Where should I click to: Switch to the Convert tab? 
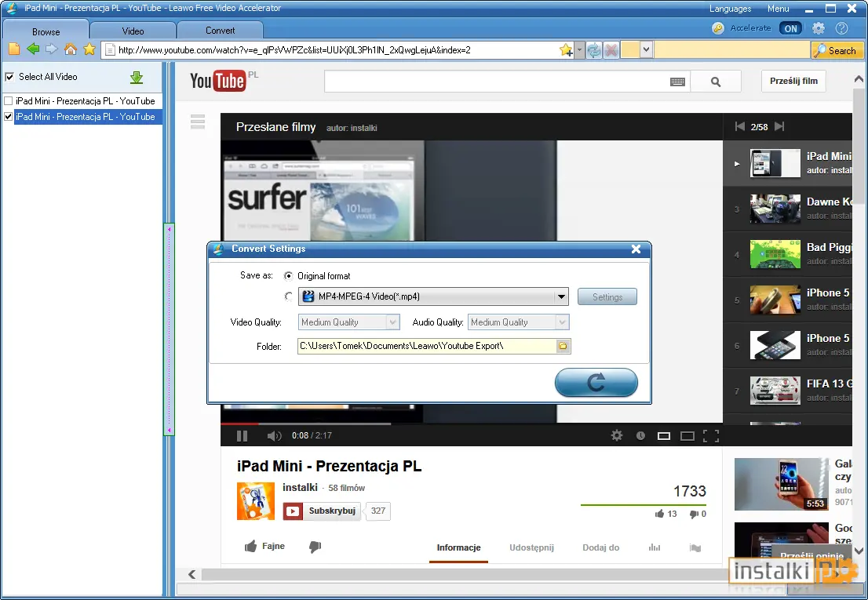tap(221, 31)
